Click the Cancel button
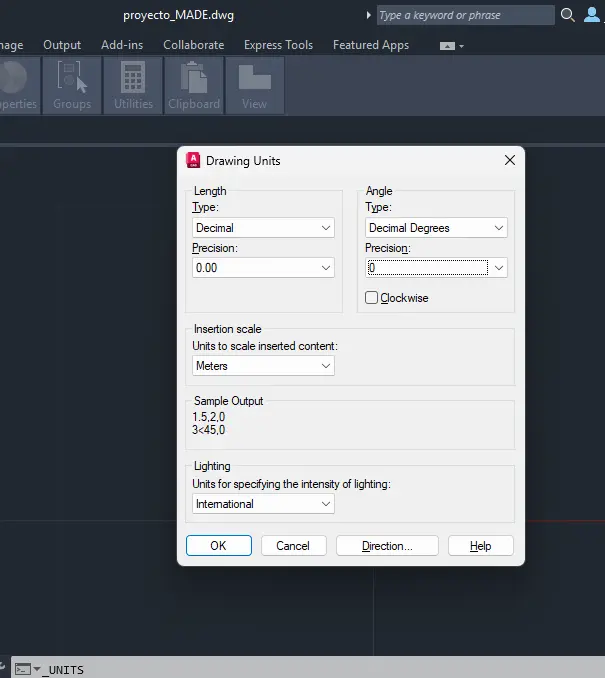This screenshot has width=605, height=678. (293, 546)
